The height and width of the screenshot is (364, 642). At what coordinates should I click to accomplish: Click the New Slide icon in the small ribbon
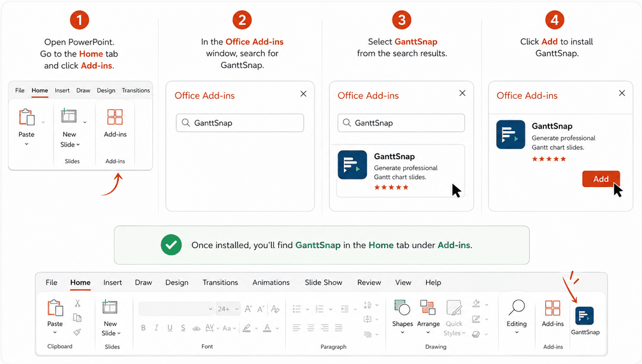[69, 116]
